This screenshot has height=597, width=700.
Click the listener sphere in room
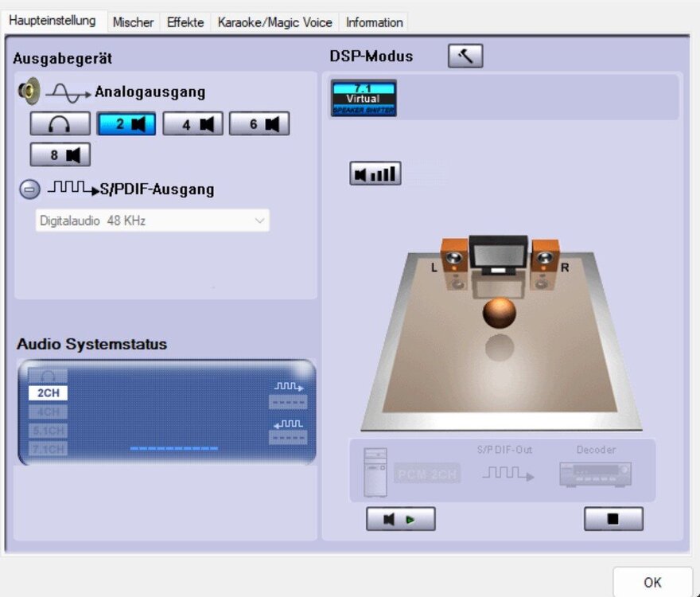500,313
